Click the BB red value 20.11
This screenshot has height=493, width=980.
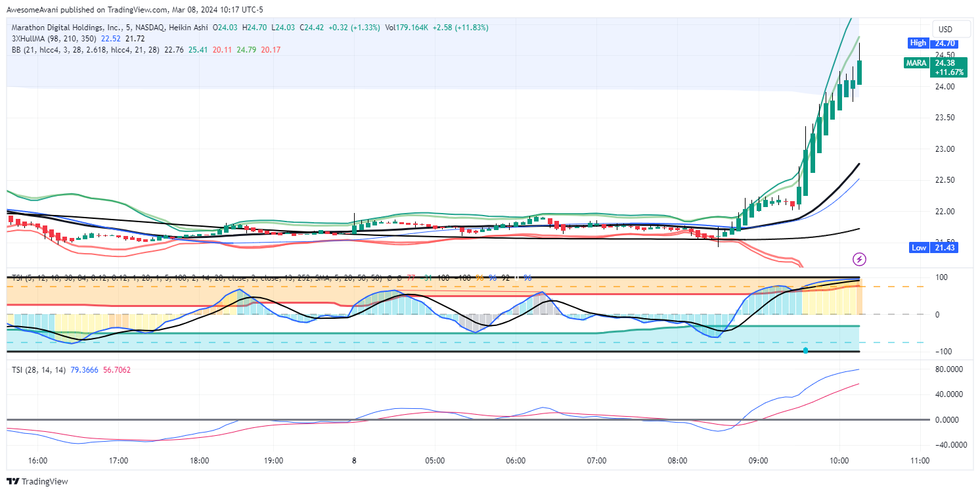pyautogui.click(x=222, y=49)
